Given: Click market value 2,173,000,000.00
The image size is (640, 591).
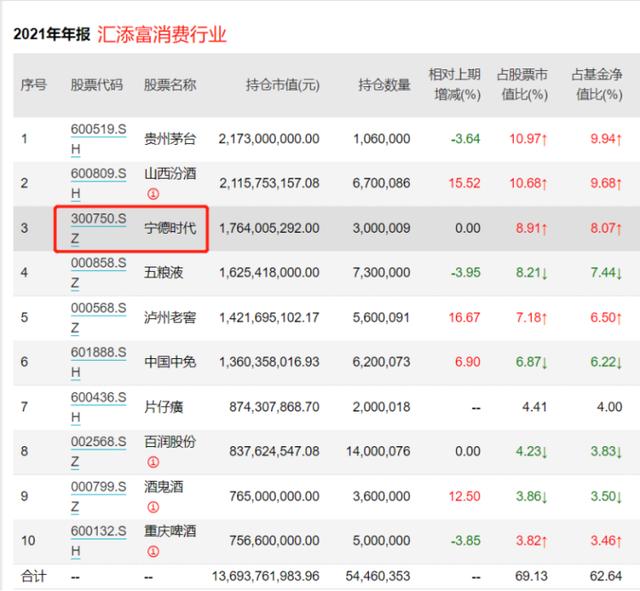Looking at the screenshot, I should [269, 139].
